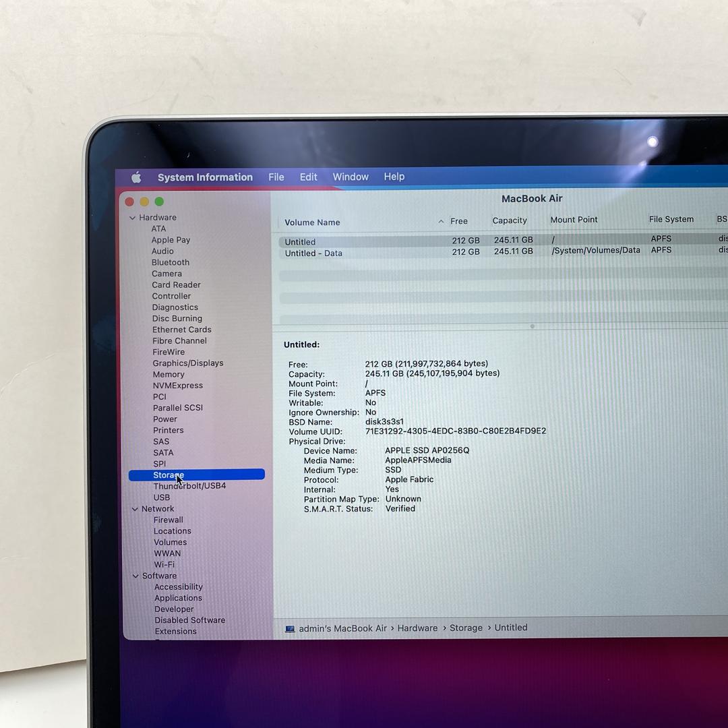Collapse the Software section
The height and width of the screenshot is (728, 728).
pyautogui.click(x=135, y=576)
